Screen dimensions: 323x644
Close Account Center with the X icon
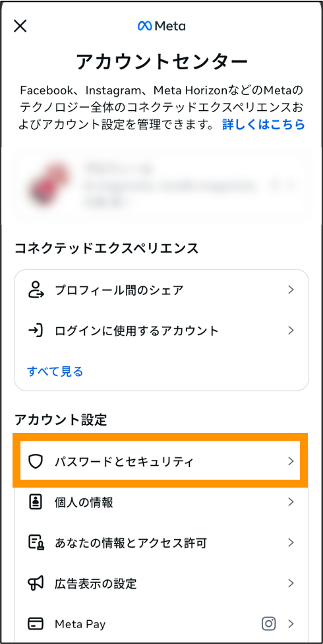click(x=20, y=26)
